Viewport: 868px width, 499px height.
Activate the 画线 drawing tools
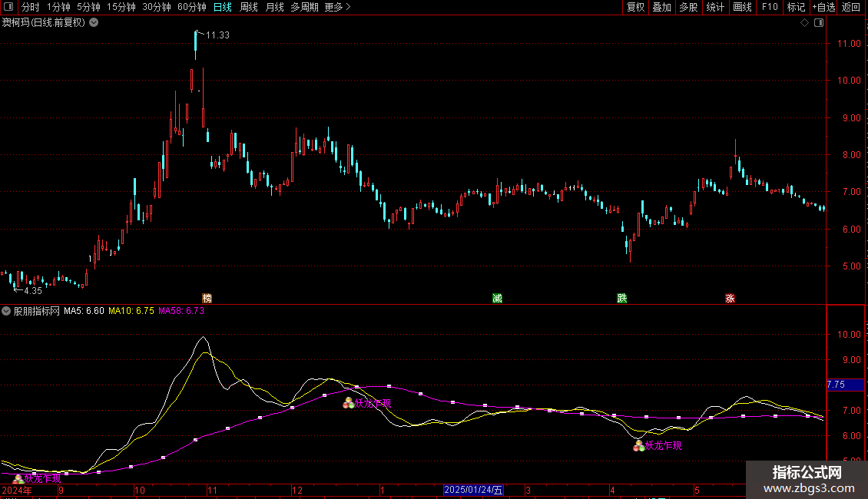pyautogui.click(x=742, y=7)
